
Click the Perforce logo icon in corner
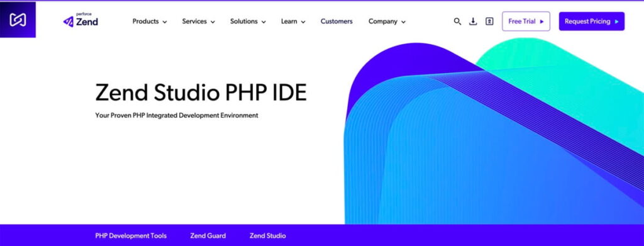[18, 20]
